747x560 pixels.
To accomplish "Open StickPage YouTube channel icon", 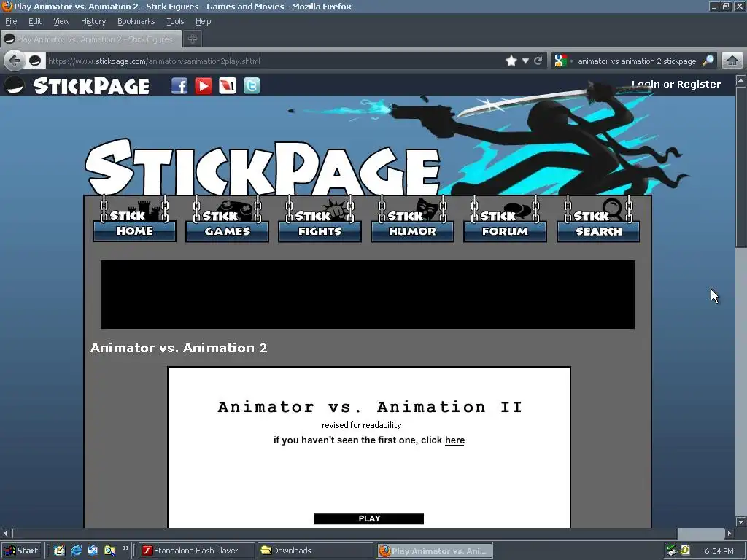I will 204,86.
